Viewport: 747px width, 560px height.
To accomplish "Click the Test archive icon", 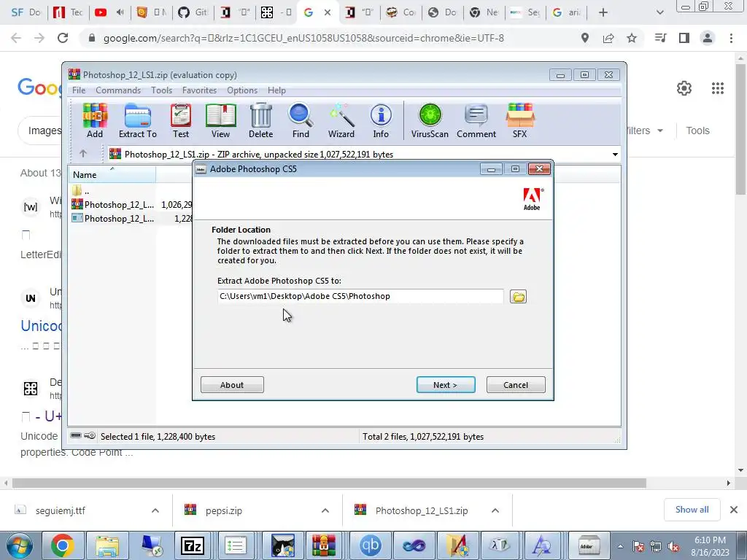I will pos(181,121).
